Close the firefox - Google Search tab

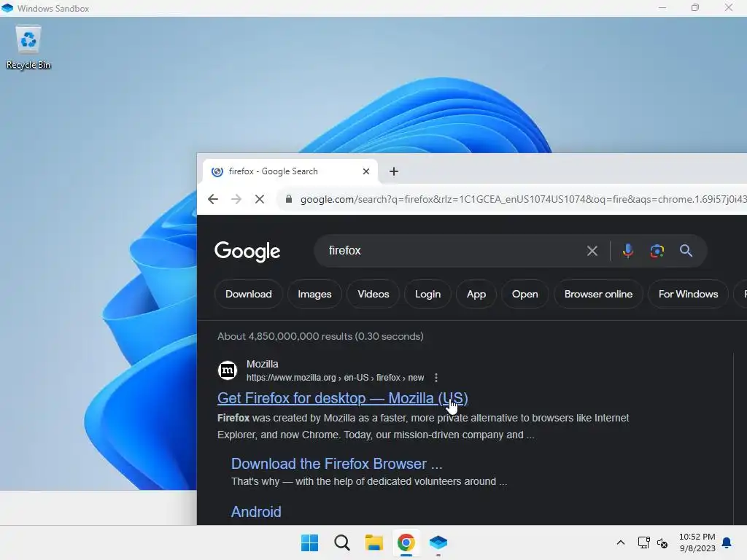click(x=366, y=171)
